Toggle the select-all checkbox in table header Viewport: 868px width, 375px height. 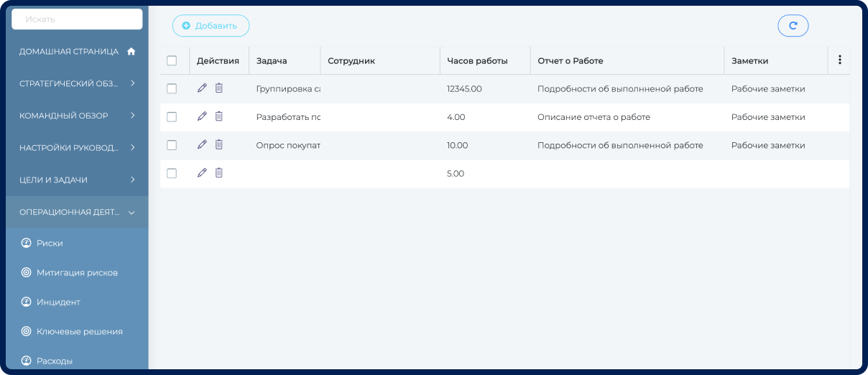(172, 60)
